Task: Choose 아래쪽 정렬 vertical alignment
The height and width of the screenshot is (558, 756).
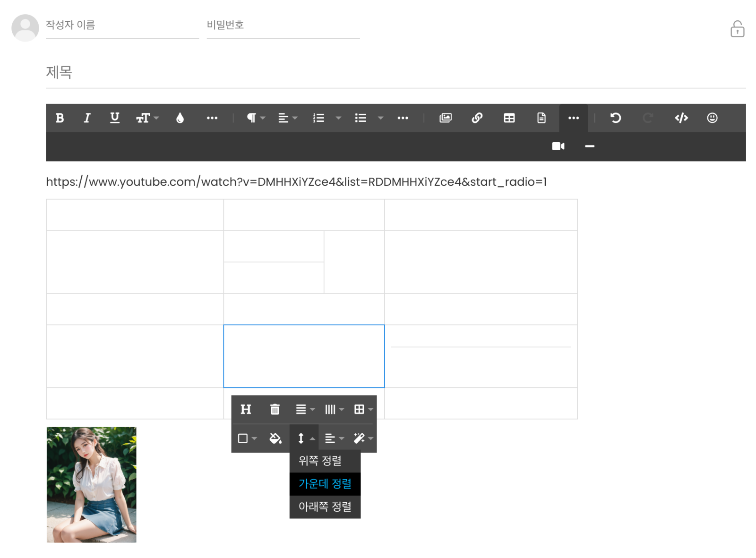Action: tap(325, 506)
